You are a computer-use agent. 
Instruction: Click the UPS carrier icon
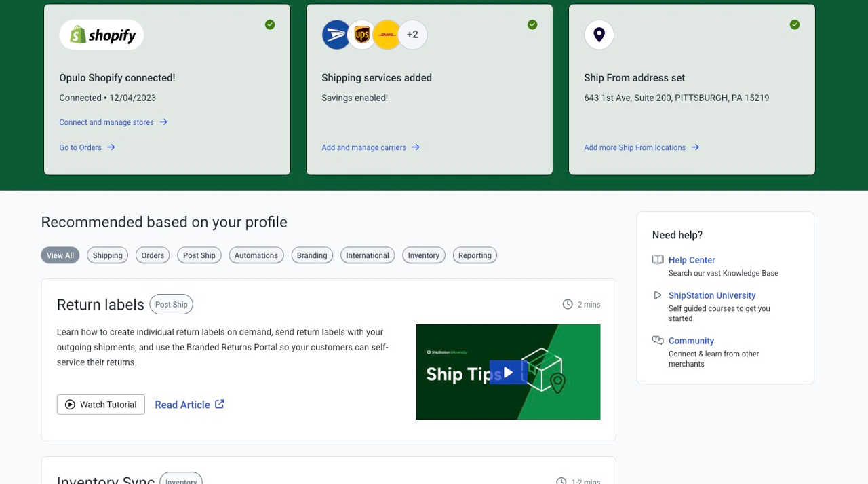[x=362, y=35]
